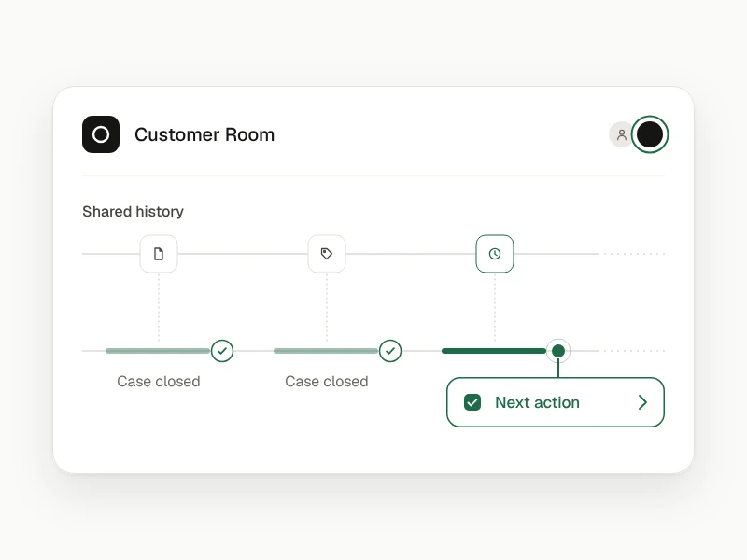Click the Shared history heading
The width and height of the screenshot is (747, 560).
[133, 212]
